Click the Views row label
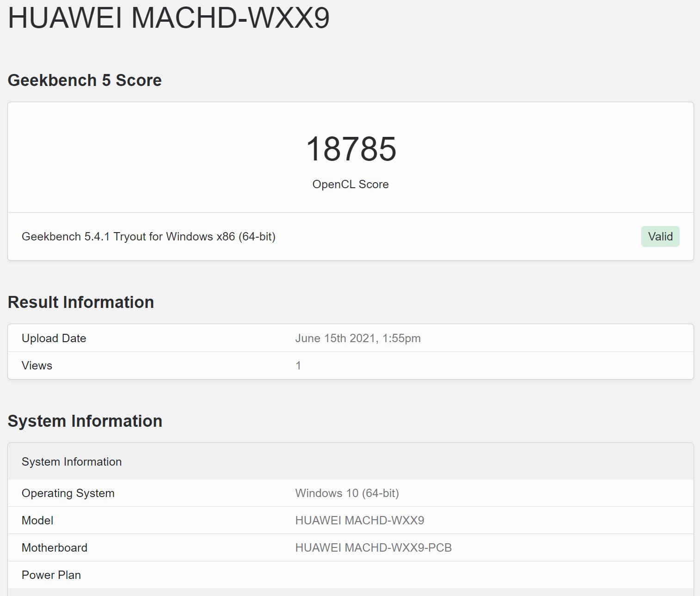The image size is (700, 596). point(37,366)
